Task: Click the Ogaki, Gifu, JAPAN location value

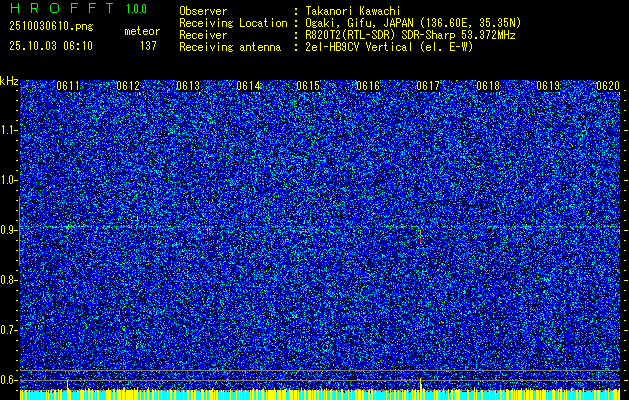Action: coord(413,23)
